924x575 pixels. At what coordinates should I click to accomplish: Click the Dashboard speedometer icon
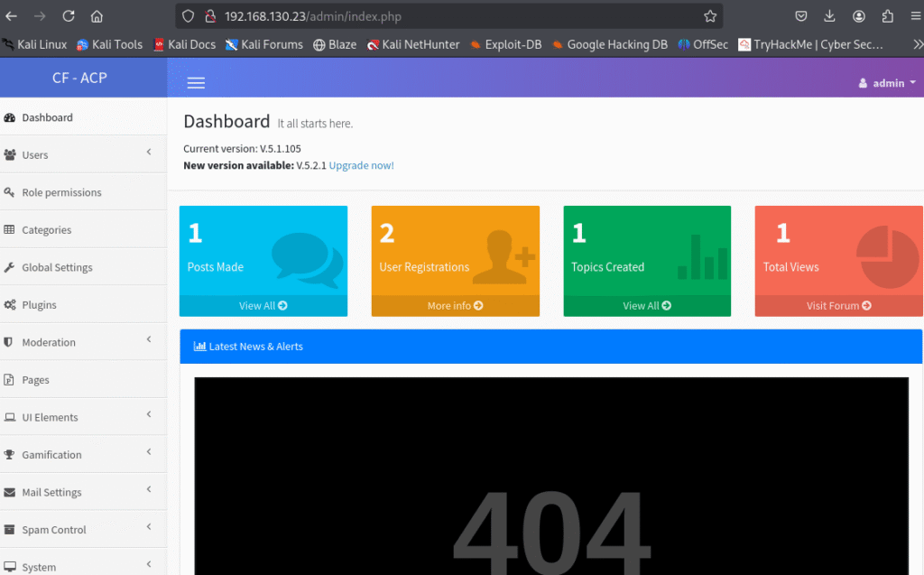click(10, 117)
